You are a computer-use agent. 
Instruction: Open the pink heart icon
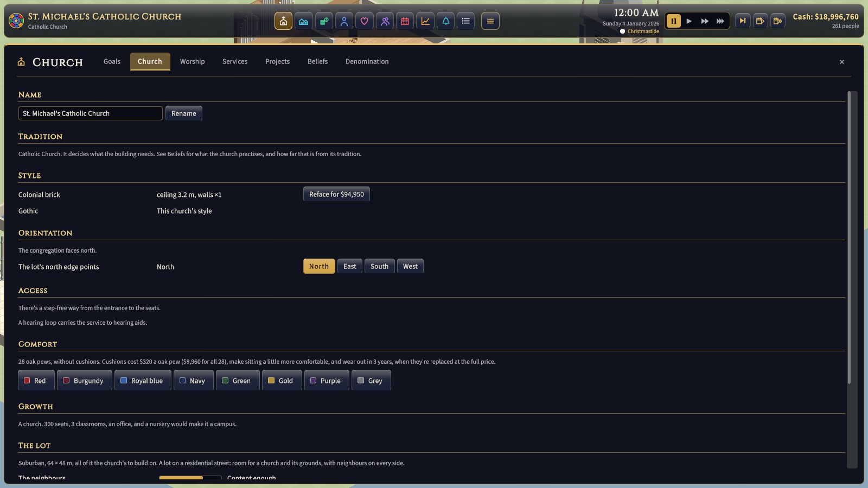click(x=365, y=21)
